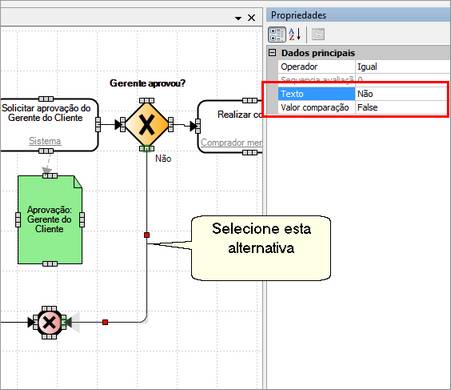Edit the Valor comparação value False
451x390 pixels.
(401, 107)
